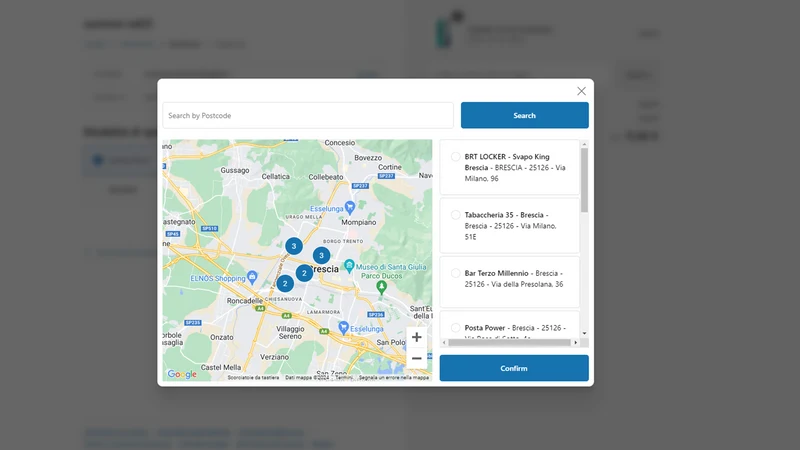Open cluster marker 2 above Chiesanuova
Viewport: 800px width, 450px height.
(285, 283)
